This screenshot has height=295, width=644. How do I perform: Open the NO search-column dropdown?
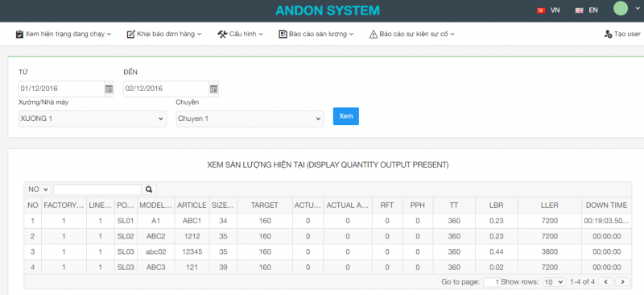click(x=38, y=189)
